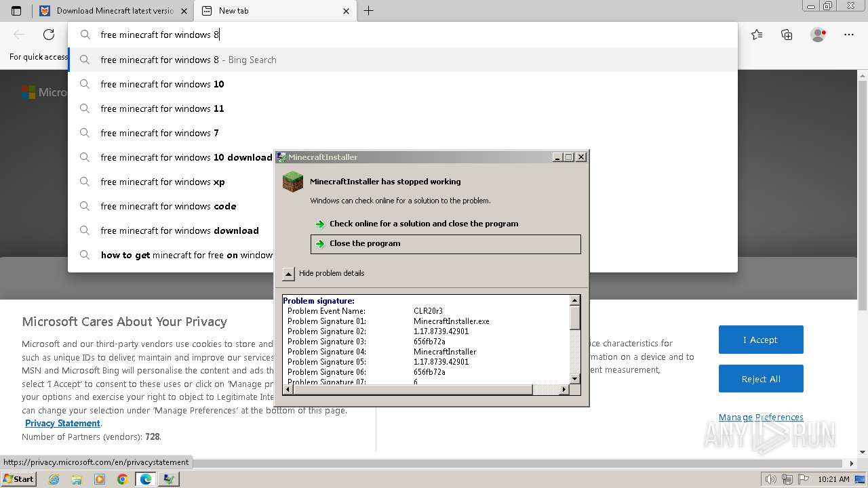
Task: Choose suggestion 'free minecraft for windows xp'
Action: click(x=171, y=182)
